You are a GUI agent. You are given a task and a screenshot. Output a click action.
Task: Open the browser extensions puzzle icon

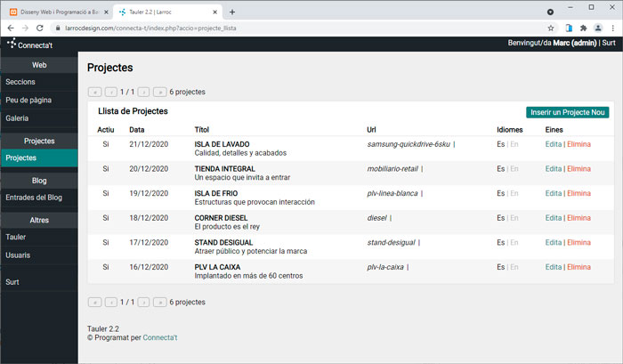point(583,28)
